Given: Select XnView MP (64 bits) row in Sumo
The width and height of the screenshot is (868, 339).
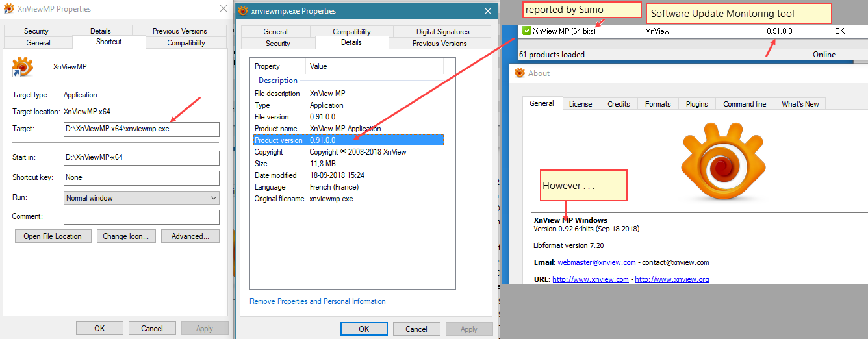Looking at the screenshot, I should (693, 31).
